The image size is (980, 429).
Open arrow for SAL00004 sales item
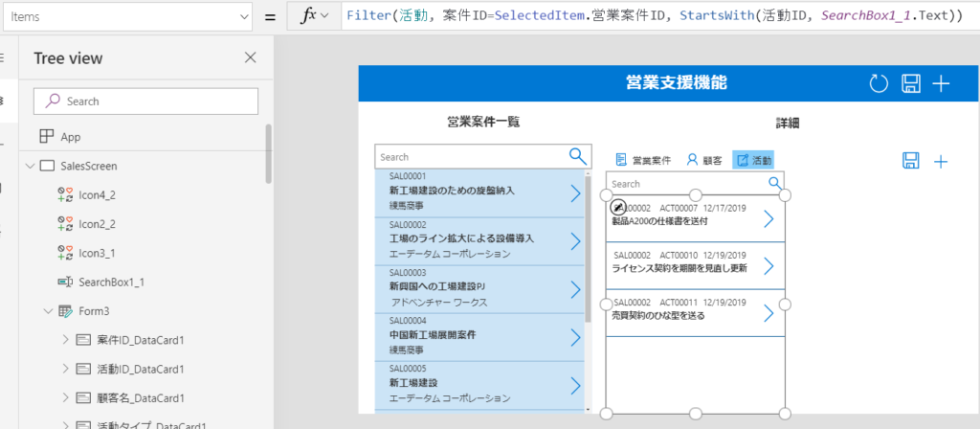coord(575,338)
